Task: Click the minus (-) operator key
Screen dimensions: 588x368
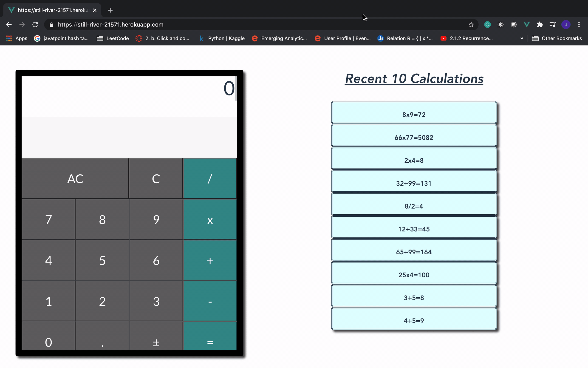Action: (x=210, y=301)
